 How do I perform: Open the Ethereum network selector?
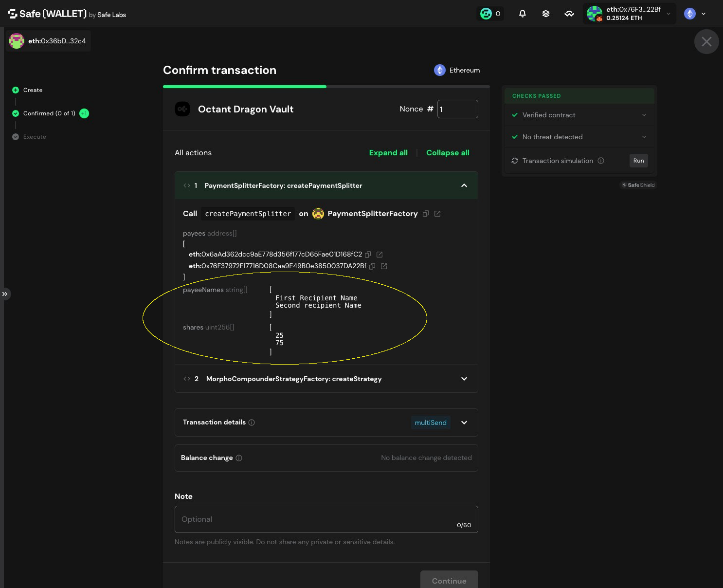[695, 14]
